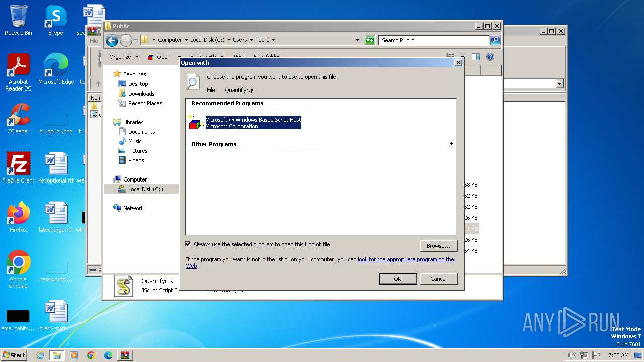Open Desktop under Favorites
Image resolution: width=644 pixels, height=362 pixels.
(x=138, y=84)
